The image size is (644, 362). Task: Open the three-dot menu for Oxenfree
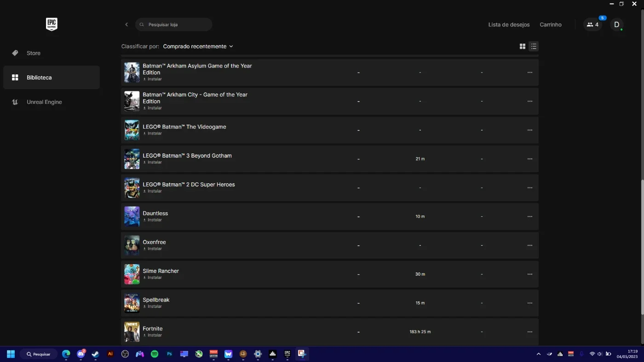click(x=530, y=245)
